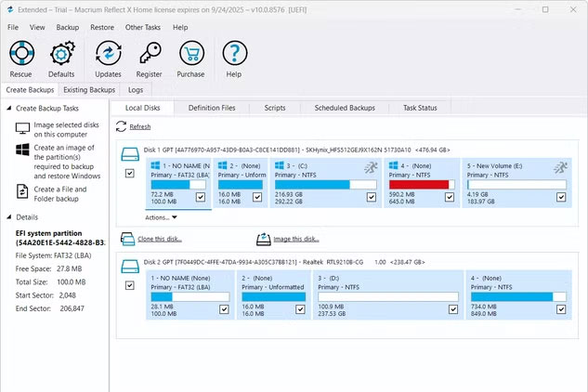Open the Defaults settings icon

[x=61, y=54]
